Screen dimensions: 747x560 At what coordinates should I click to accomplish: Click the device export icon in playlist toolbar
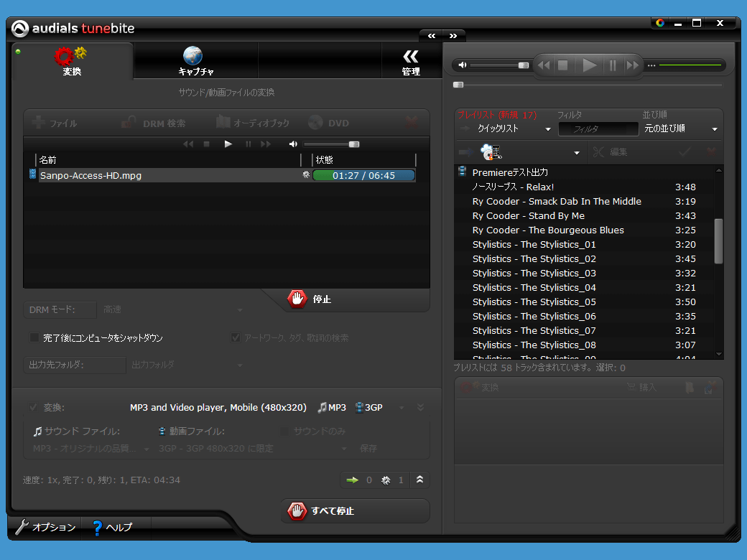click(x=490, y=152)
